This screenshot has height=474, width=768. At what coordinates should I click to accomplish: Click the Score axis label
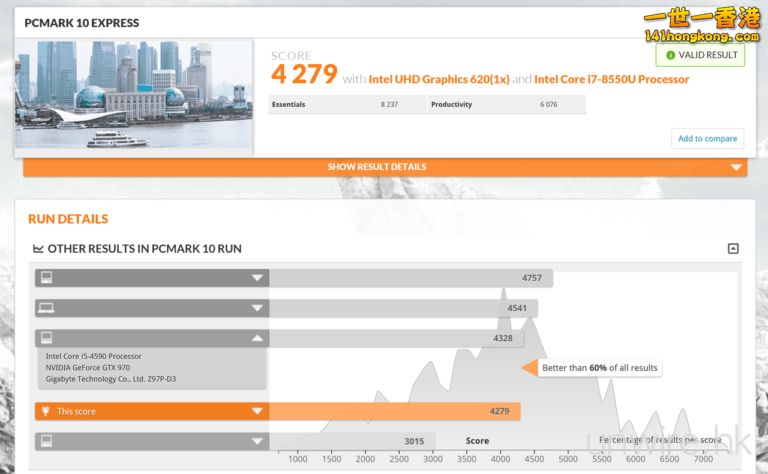[477, 441]
